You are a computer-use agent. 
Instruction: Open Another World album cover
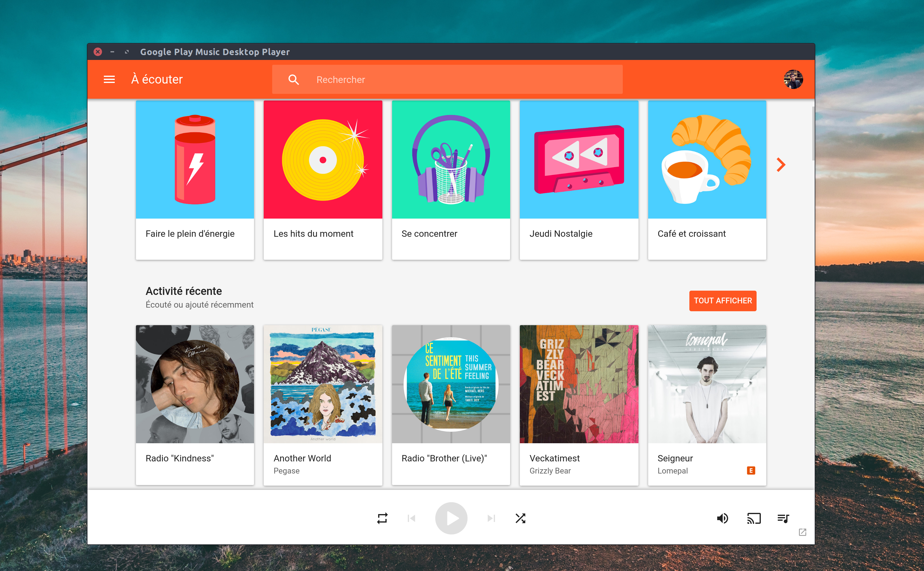tap(323, 384)
